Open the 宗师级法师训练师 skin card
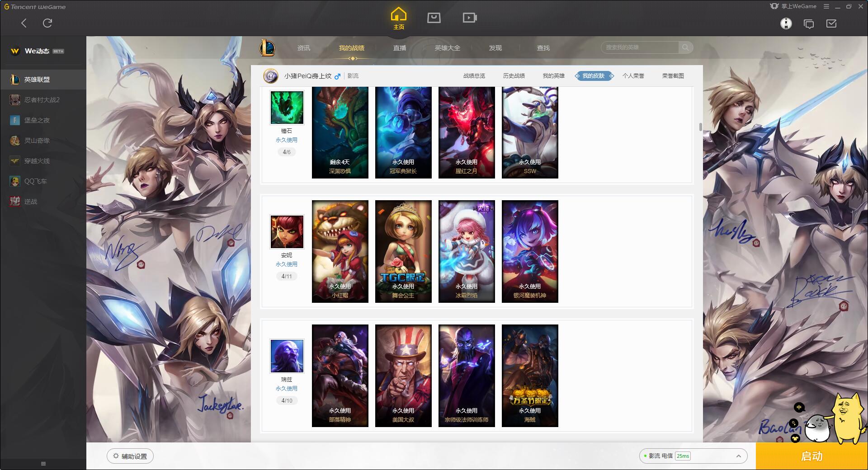Viewport: 868px width, 470px height. pyautogui.click(x=467, y=376)
